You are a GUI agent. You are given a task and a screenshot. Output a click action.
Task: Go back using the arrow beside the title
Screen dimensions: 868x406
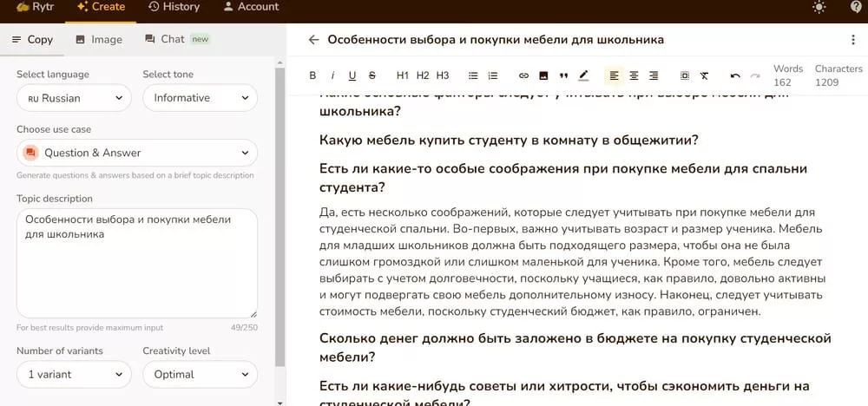(x=314, y=40)
